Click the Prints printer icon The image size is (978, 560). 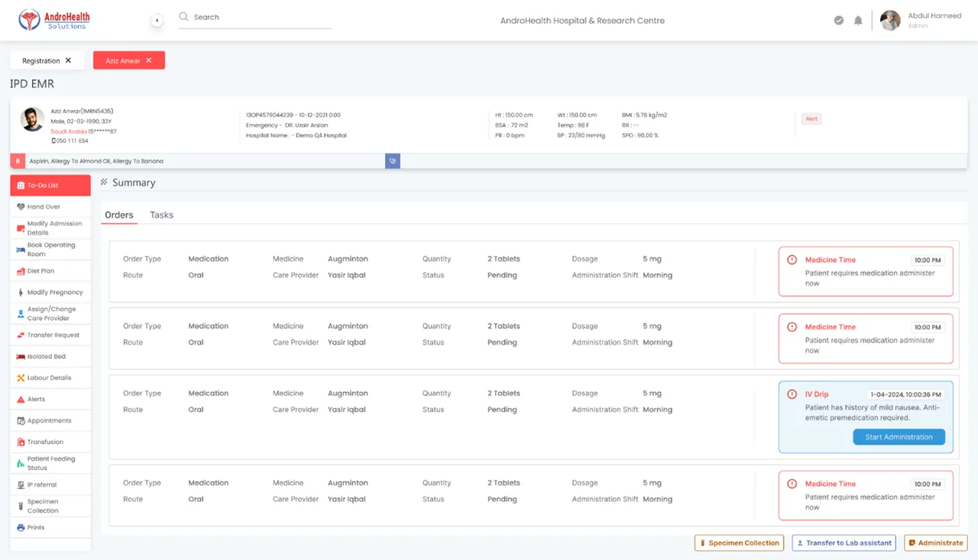click(x=21, y=528)
